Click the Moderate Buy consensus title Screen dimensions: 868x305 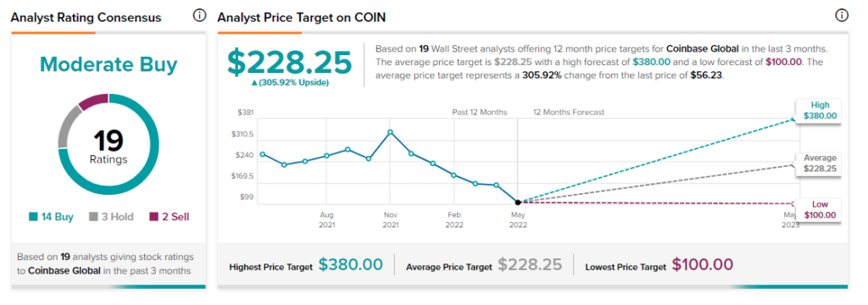tap(108, 65)
